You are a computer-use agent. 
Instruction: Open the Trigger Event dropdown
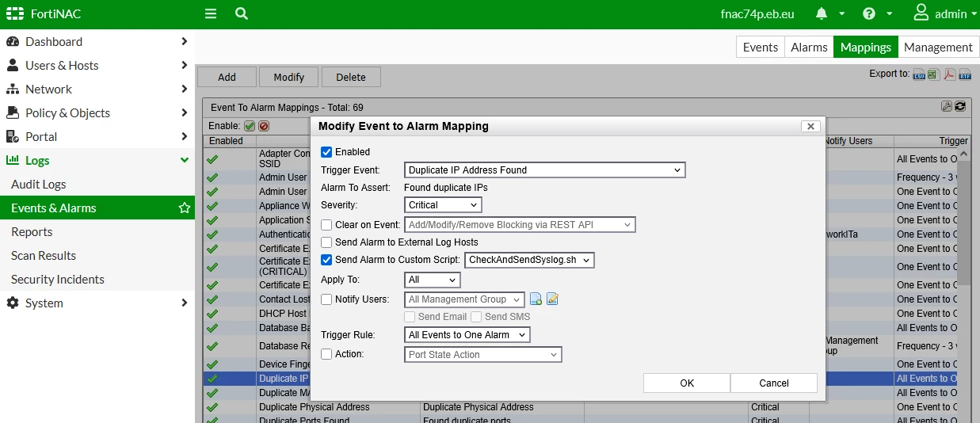(545, 170)
